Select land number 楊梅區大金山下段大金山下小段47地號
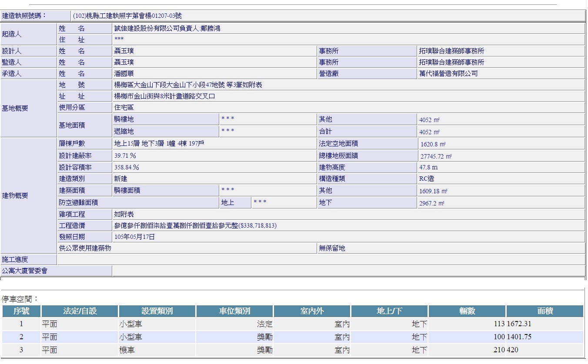This screenshot has width=588, height=364. tap(170, 85)
